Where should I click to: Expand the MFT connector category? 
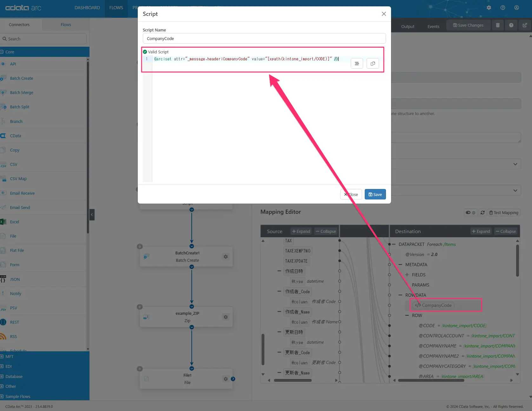click(x=2, y=356)
